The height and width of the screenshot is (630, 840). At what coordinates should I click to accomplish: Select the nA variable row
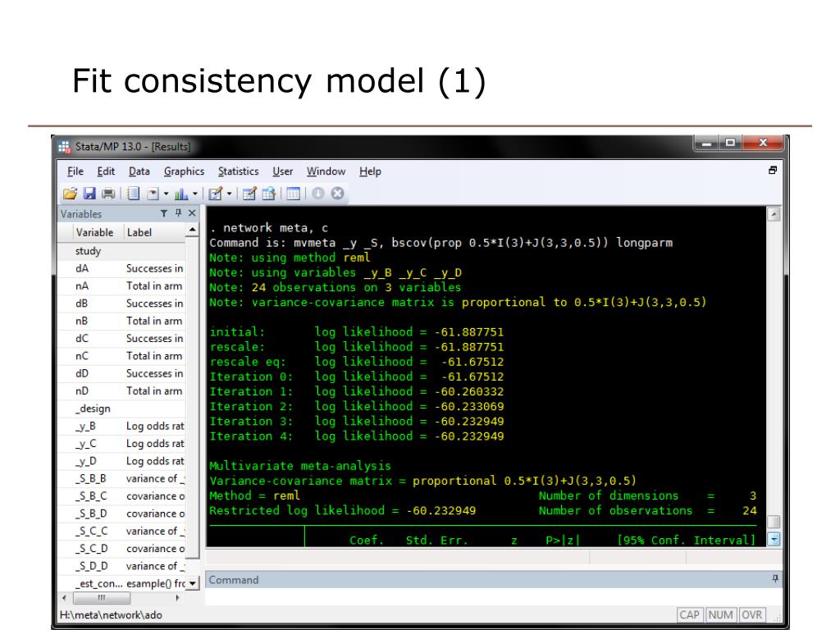122,286
